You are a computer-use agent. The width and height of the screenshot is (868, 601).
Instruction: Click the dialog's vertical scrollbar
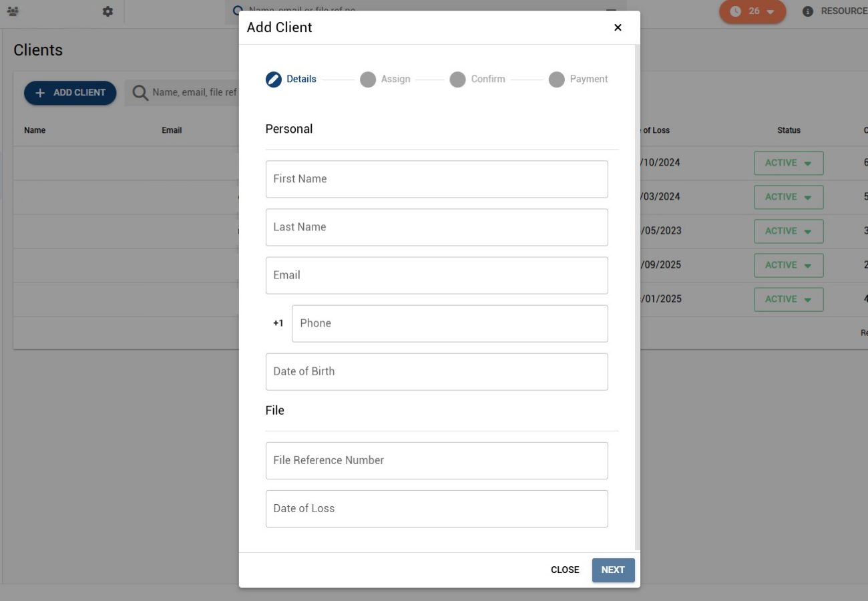click(x=638, y=298)
